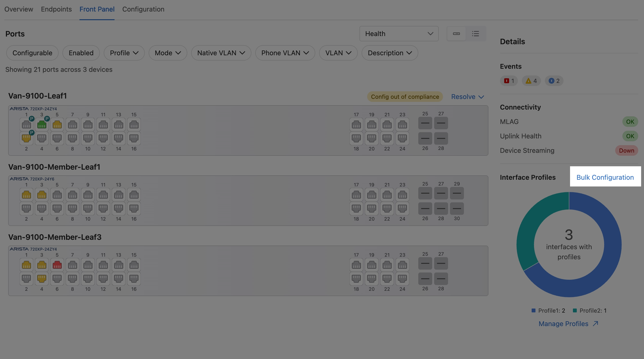
Task: Select port 1 on Van-9100-Leaf1
Action: point(26,124)
